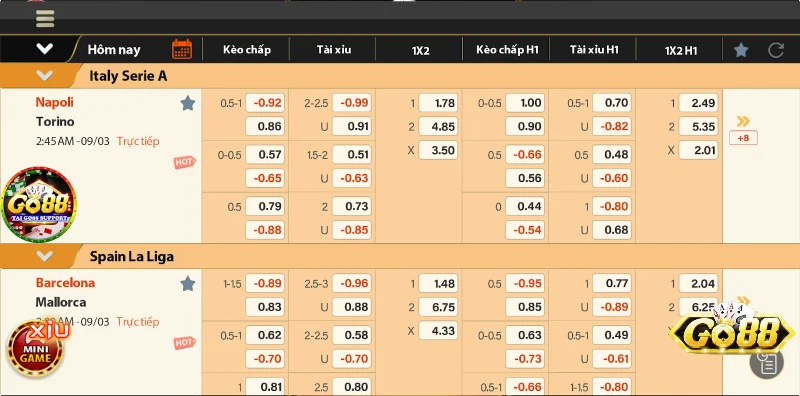Select the Tài xỉu H1 column tab
Image resolution: width=800 pixels, height=396 pixels.
pos(594,50)
